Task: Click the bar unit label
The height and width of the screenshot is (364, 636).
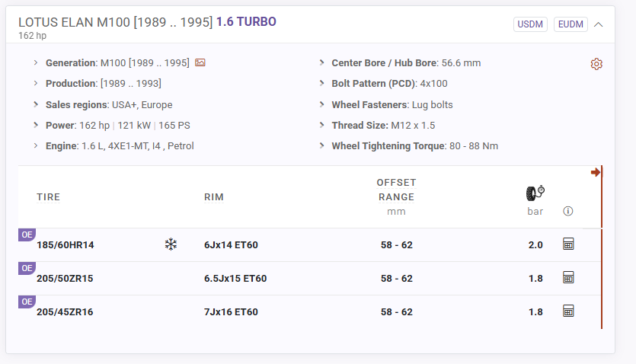Action: pos(535,211)
